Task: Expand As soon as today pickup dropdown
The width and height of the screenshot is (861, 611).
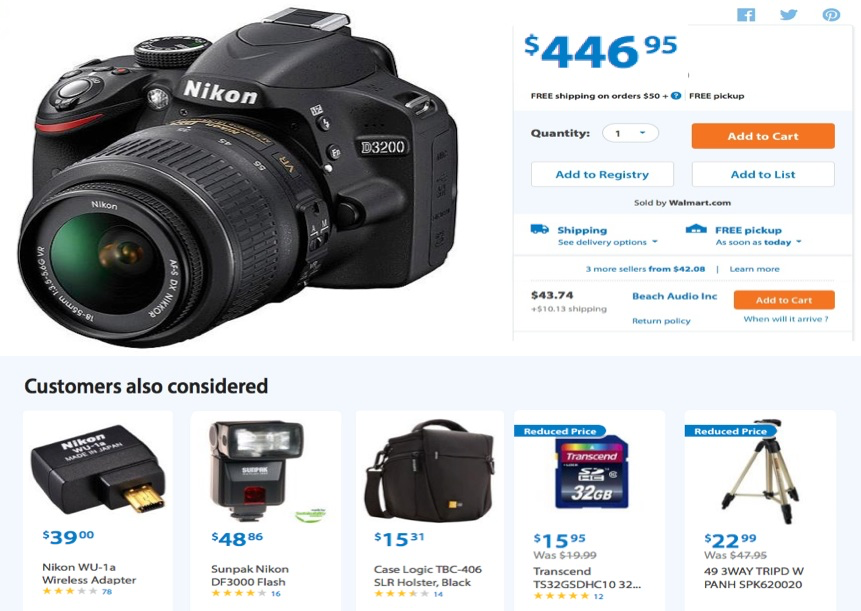Action: [x=758, y=242]
